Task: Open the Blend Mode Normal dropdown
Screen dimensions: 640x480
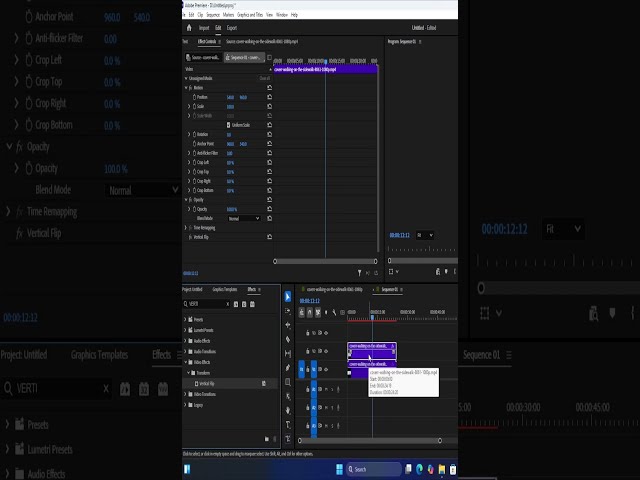Action: click(244, 219)
